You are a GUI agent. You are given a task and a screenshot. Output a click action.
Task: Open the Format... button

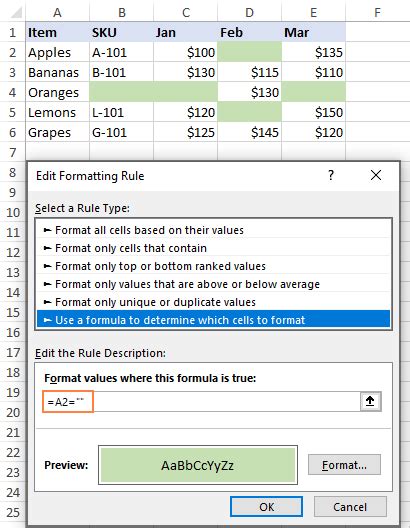click(344, 465)
